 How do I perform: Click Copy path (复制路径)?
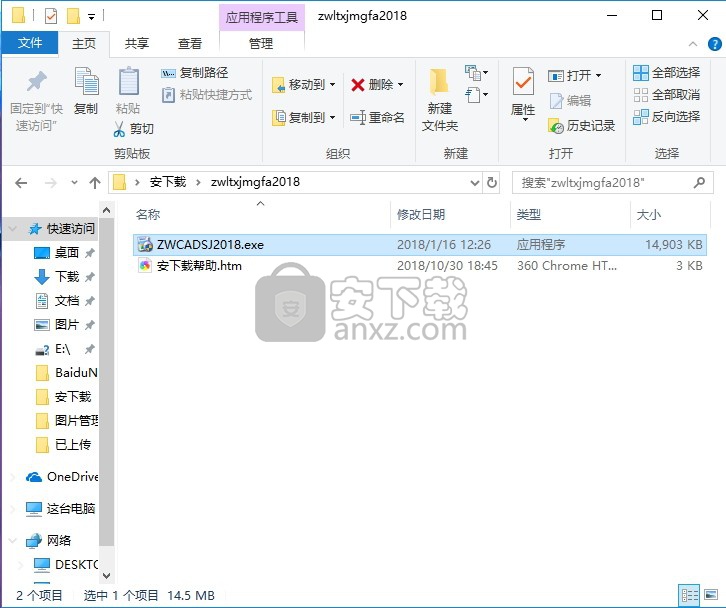[x=194, y=73]
